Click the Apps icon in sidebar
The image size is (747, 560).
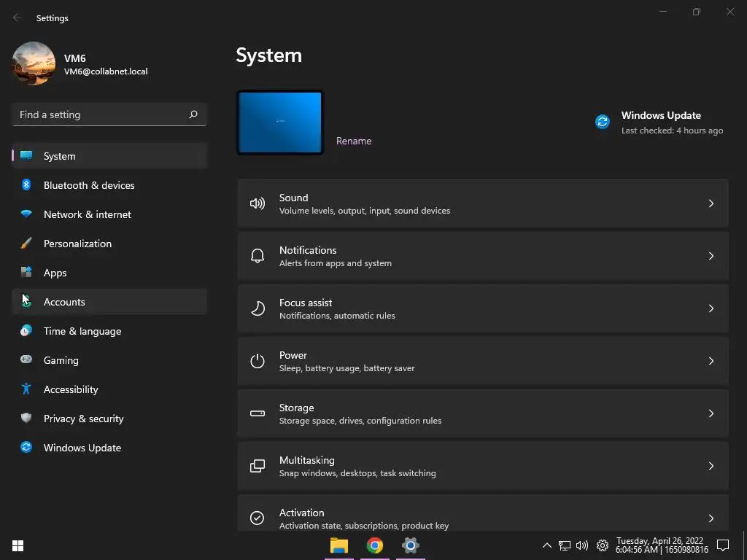[26, 273]
